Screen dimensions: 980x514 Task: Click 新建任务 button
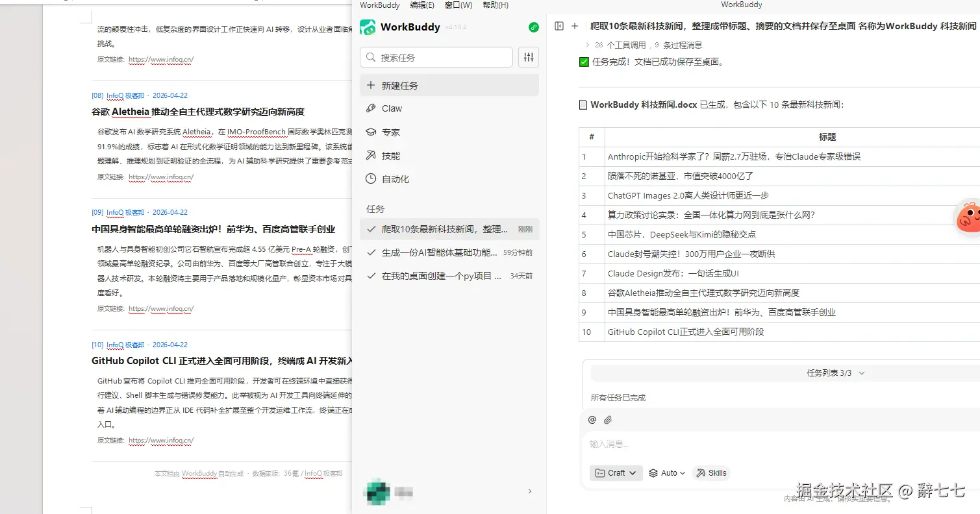(449, 85)
